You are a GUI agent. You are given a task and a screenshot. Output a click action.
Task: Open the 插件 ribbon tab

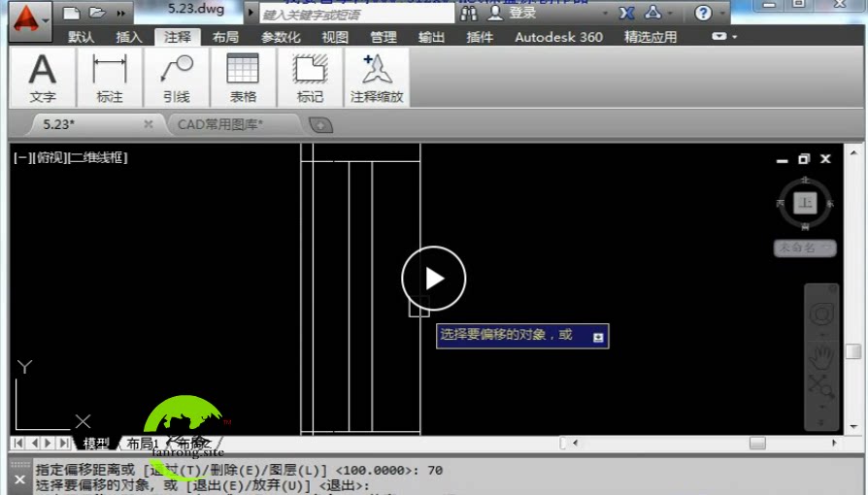(x=480, y=37)
